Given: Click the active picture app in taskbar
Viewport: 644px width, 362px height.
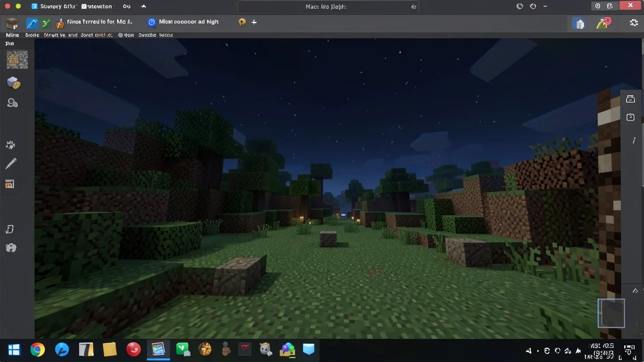Looking at the screenshot, I should (158, 349).
